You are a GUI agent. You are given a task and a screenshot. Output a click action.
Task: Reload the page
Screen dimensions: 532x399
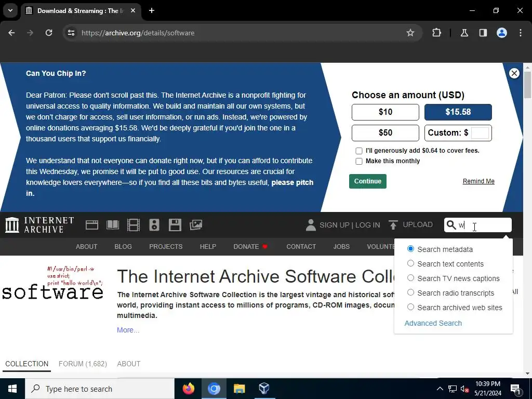pyautogui.click(x=49, y=33)
